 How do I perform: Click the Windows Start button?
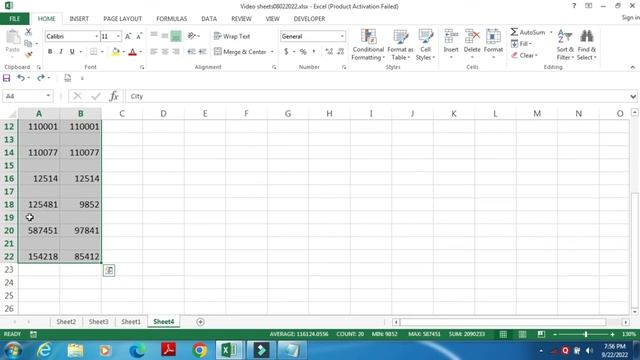point(13,350)
